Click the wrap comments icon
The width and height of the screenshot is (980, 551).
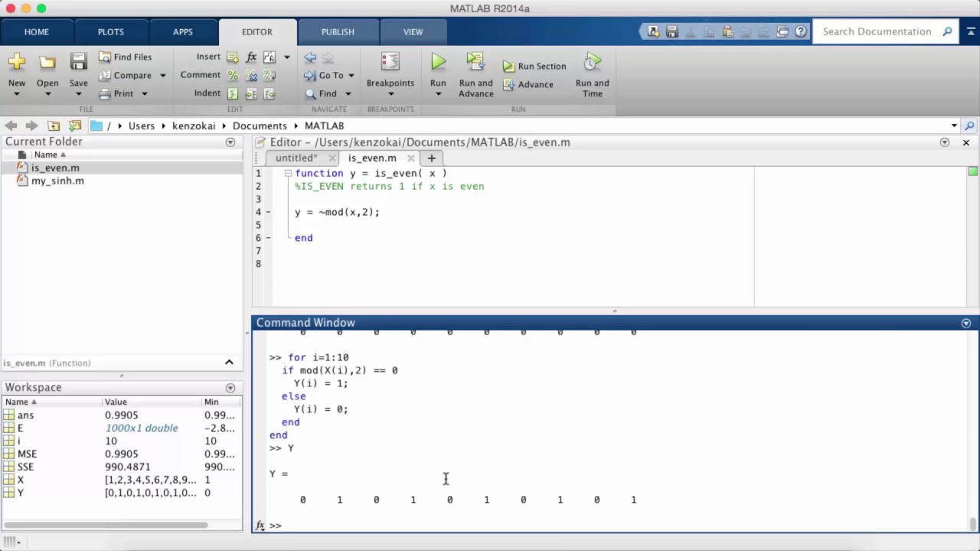click(269, 76)
